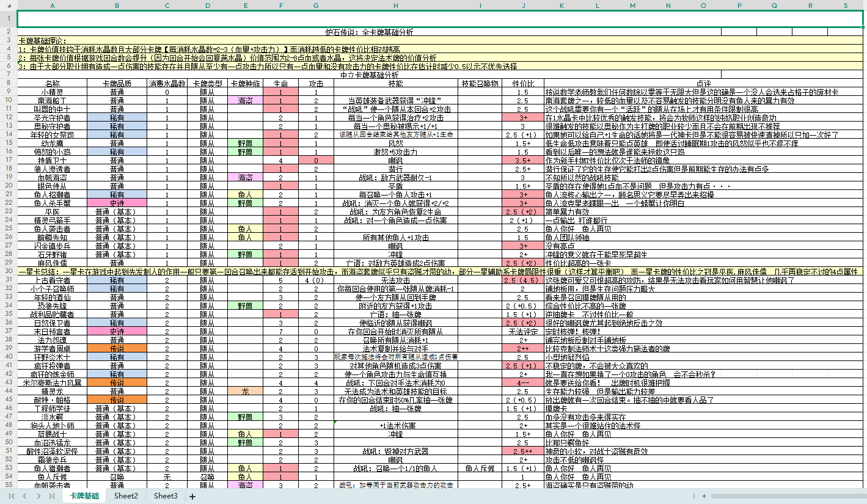Select the 末日预言者 name cell
Image resolution: width=867 pixels, height=504 pixels.
coord(53,331)
